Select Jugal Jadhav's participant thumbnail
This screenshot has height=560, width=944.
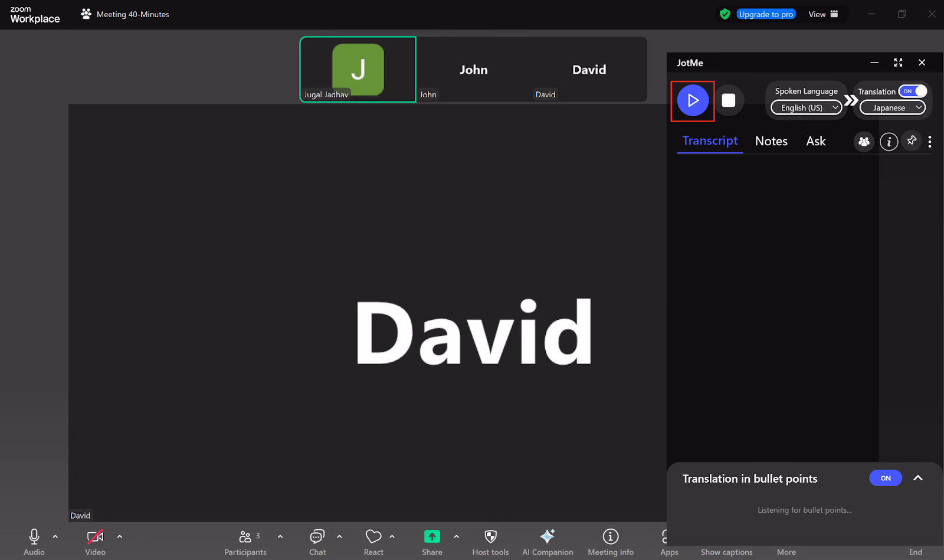pos(358,70)
